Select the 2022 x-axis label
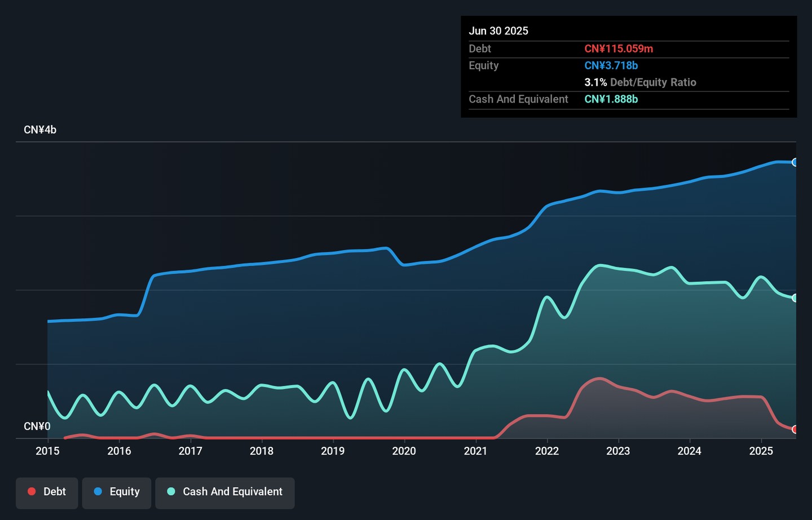This screenshot has height=520, width=812. 546,451
